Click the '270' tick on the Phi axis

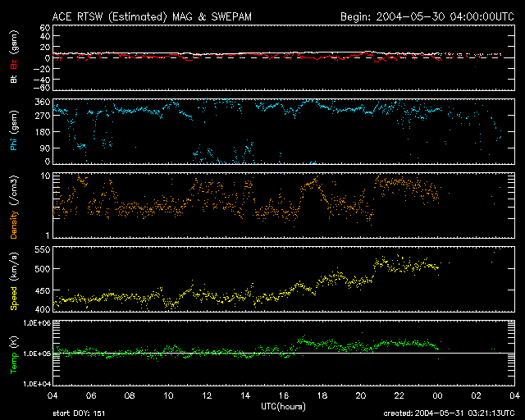click(x=43, y=116)
